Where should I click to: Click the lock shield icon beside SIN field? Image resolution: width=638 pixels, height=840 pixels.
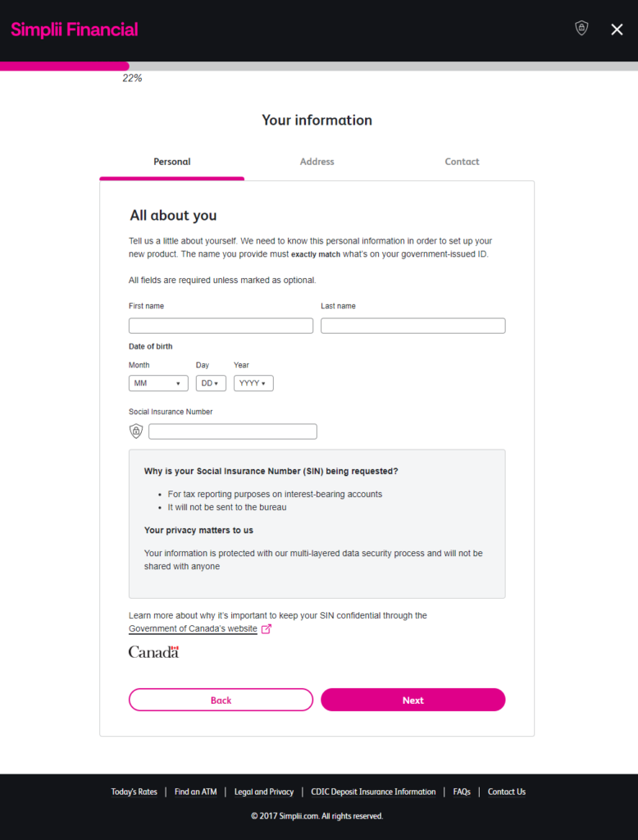[x=136, y=431]
